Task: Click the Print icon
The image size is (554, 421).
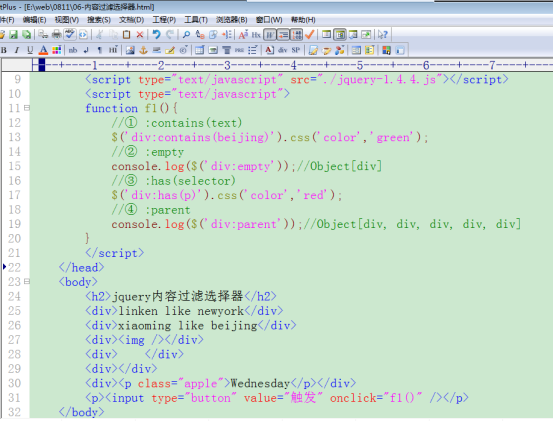Action: [56, 34]
